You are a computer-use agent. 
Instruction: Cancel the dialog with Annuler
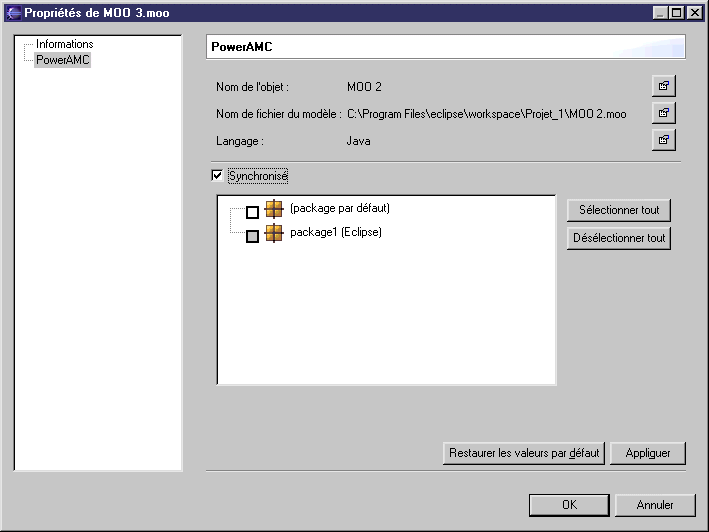(655, 505)
